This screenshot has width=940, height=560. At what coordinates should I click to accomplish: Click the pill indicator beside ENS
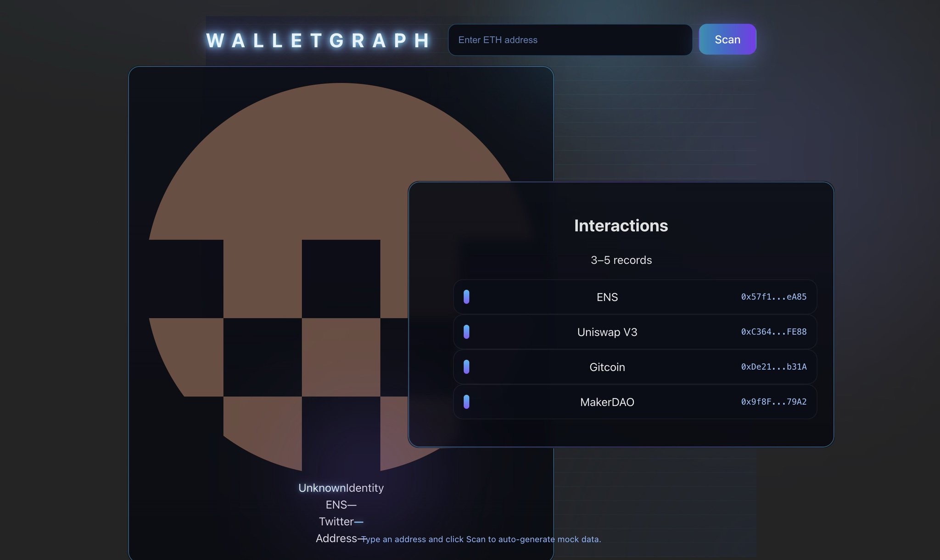(x=466, y=297)
